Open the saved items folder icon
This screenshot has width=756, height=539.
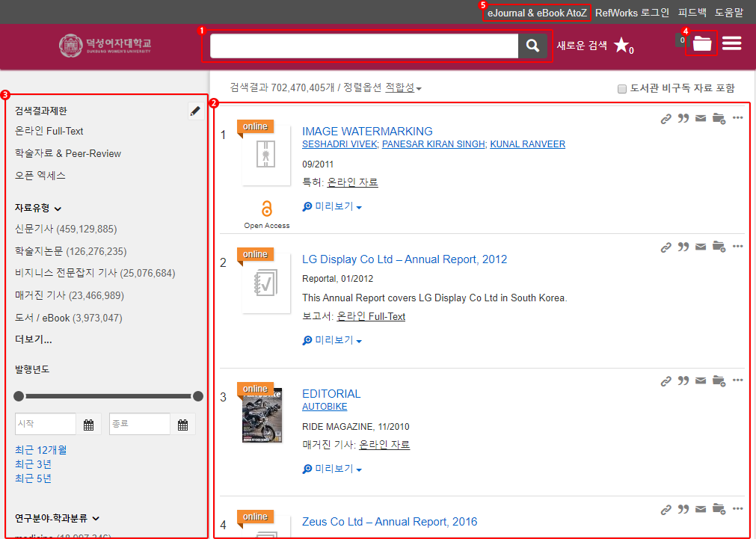pyautogui.click(x=702, y=43)
